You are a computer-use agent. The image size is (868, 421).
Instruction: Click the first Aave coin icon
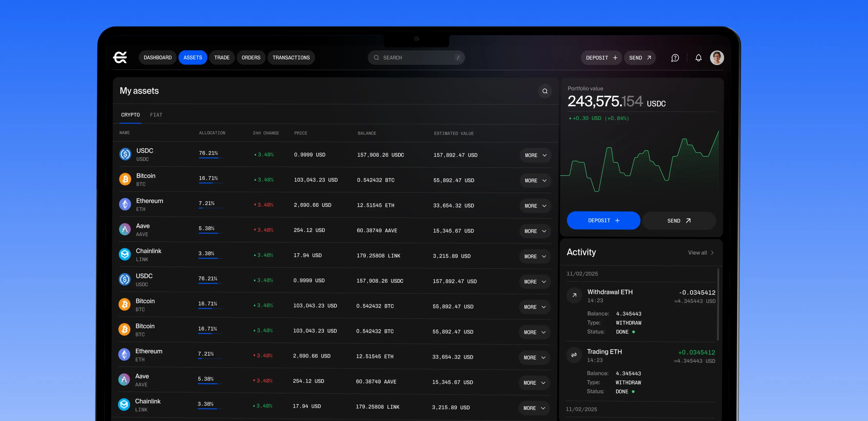[x=125, y=230]
